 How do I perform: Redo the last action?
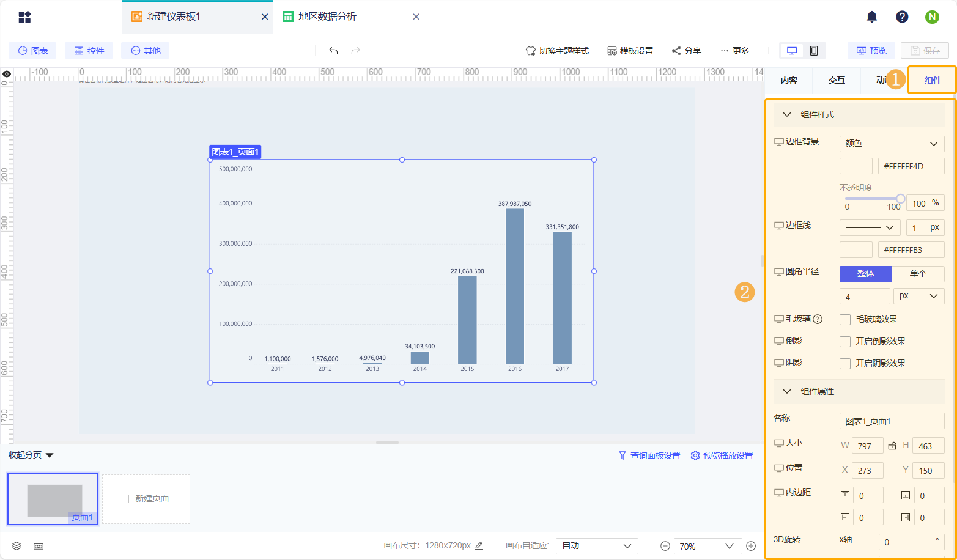coord(356,51)
